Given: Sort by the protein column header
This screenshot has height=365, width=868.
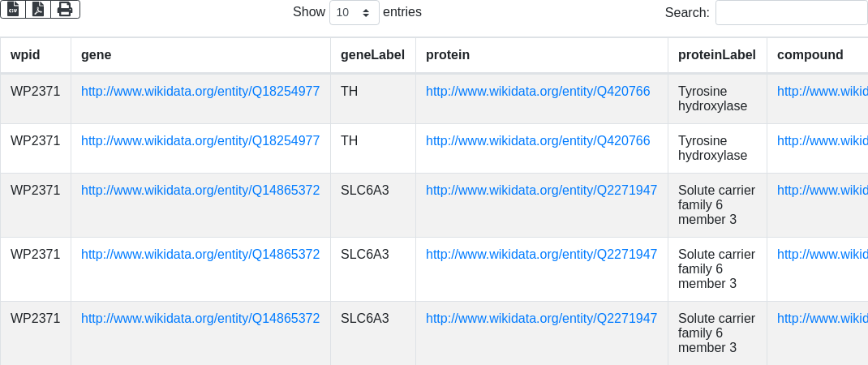Looking at the screenshot, I should tap(448, 55).
